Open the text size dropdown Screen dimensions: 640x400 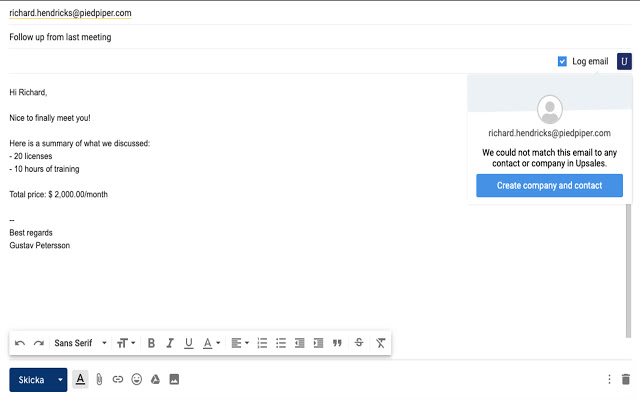[x=126, y=343]
